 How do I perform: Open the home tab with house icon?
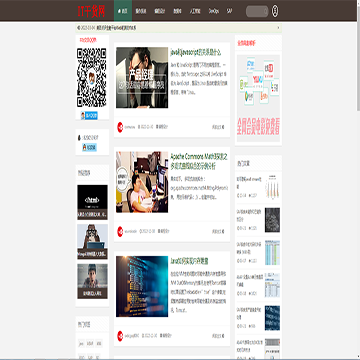(x=123, y=11)
